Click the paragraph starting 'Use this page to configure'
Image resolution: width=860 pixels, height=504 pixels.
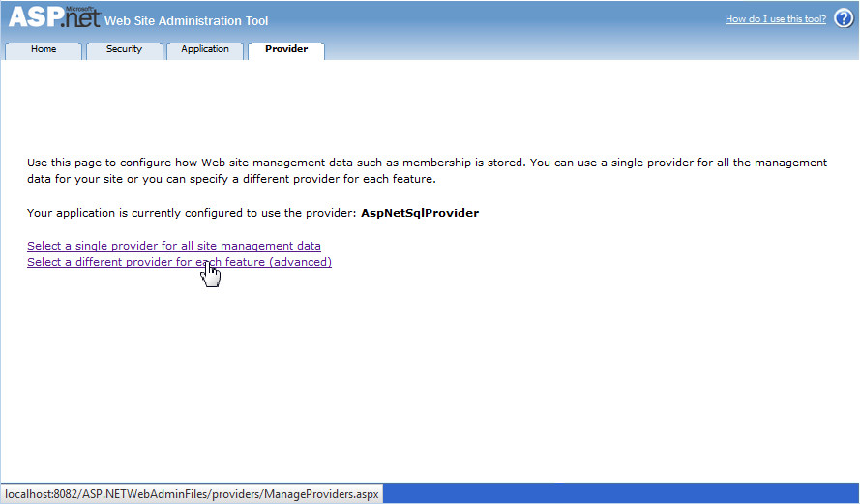427,170
